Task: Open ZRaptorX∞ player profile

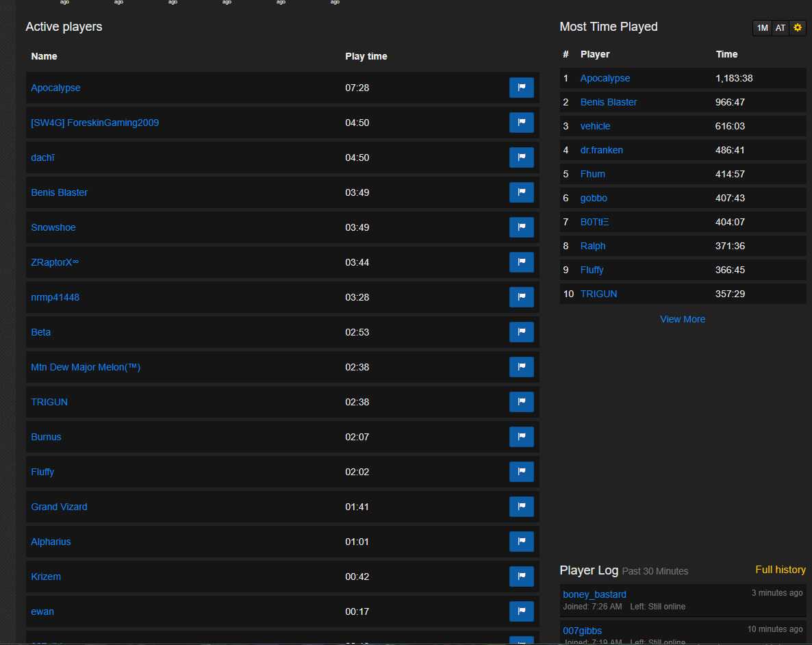Action: [54, 262]
